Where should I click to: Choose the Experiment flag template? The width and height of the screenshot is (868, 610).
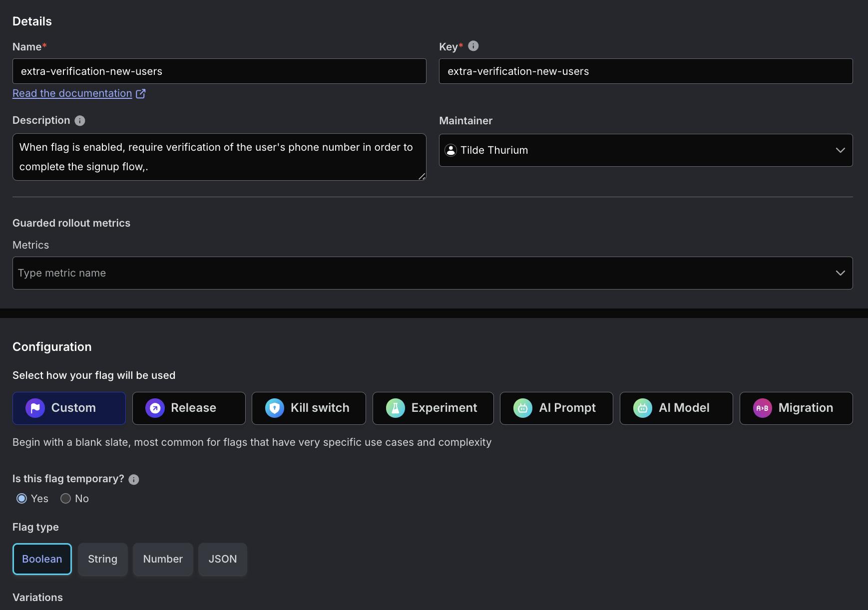click(433, 408)
